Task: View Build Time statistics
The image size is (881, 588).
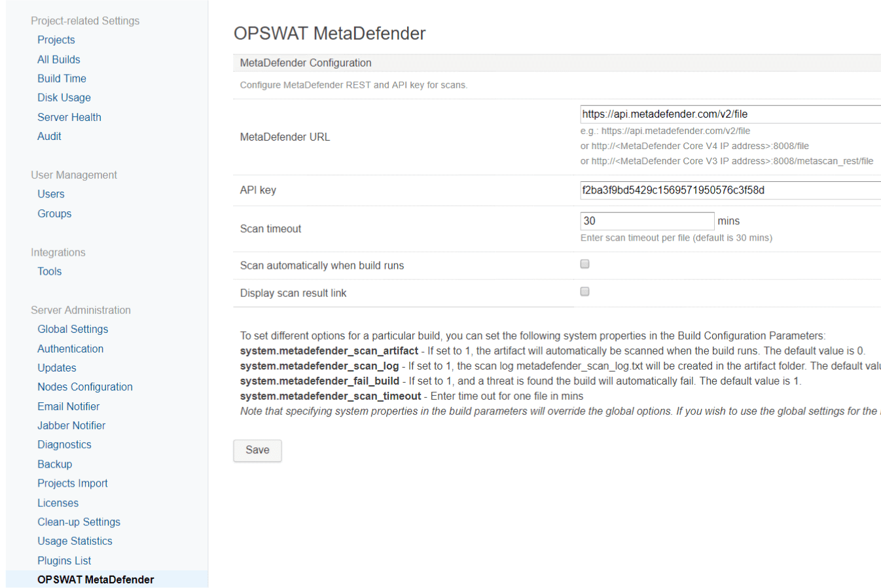Action: click(x=62, y=78)
